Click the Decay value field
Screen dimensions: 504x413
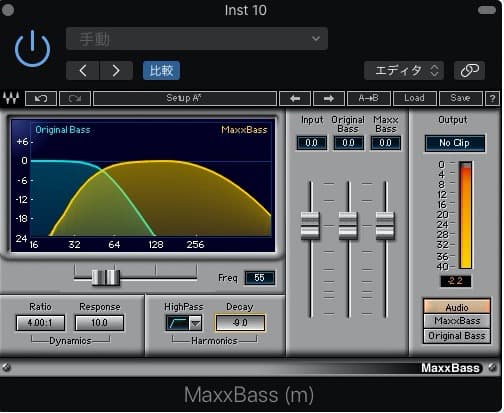click(240, 323)
